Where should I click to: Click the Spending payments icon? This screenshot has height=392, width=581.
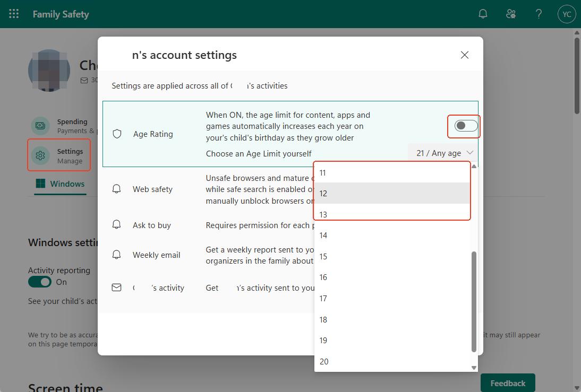(40, 126)
